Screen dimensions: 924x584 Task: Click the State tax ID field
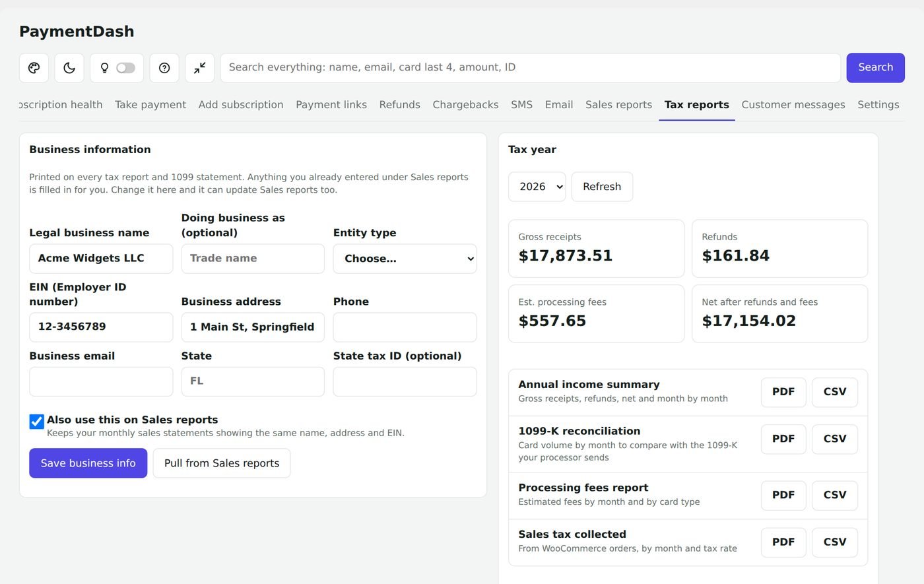pyautogui.click(x=405, y=381)
